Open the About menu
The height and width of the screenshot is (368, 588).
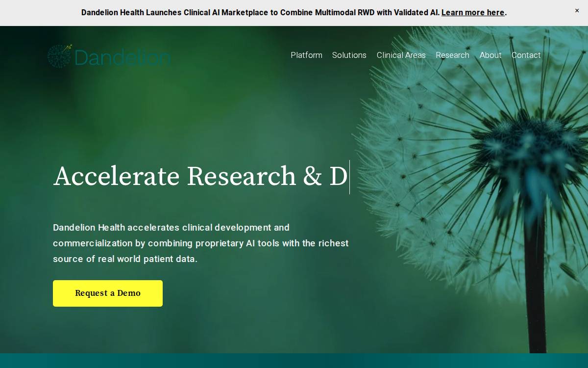[x=490, y=55]
